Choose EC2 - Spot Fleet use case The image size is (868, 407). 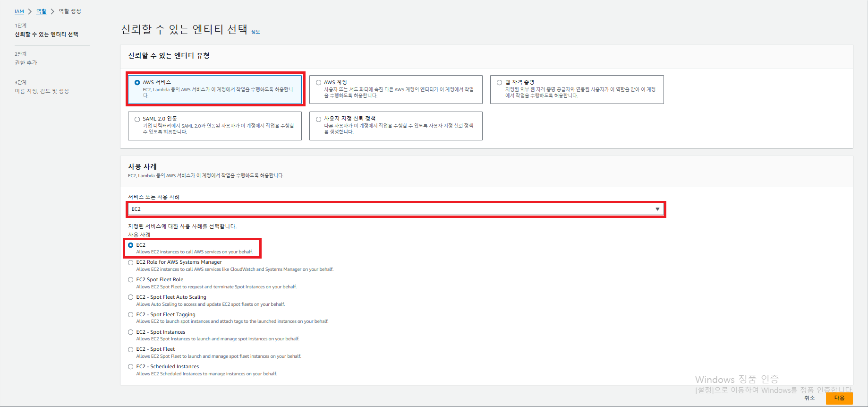point(131,349)
